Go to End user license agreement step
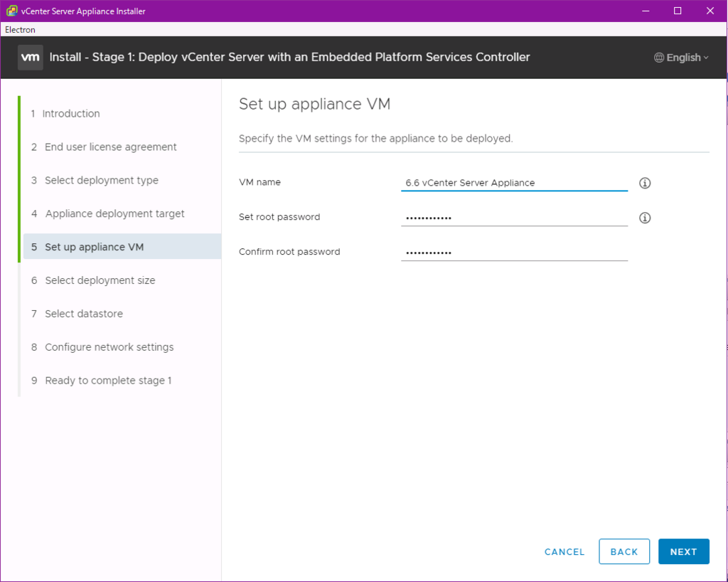Image resolution: width=728 pixels, height=582 pixels. (104, 147)
